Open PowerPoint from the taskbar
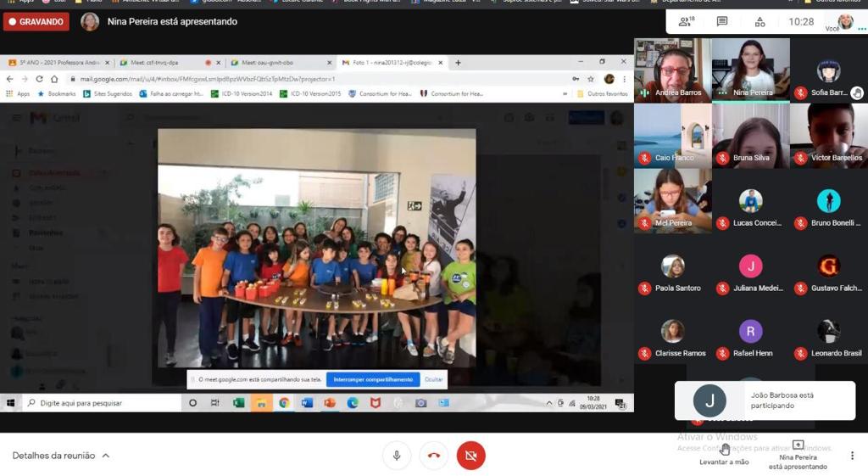This screenshot has width=868, height=476. [x=330, y=403]
